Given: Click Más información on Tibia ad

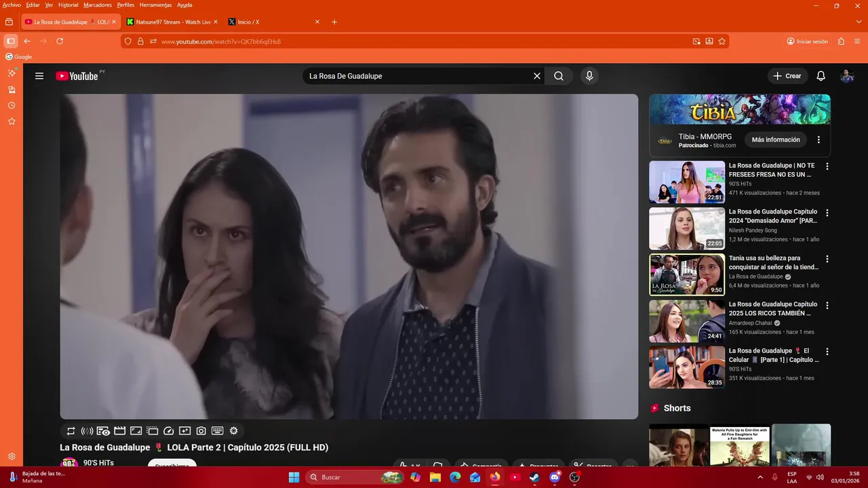Looking at the screenshot, I should click(x=776, y=140).
